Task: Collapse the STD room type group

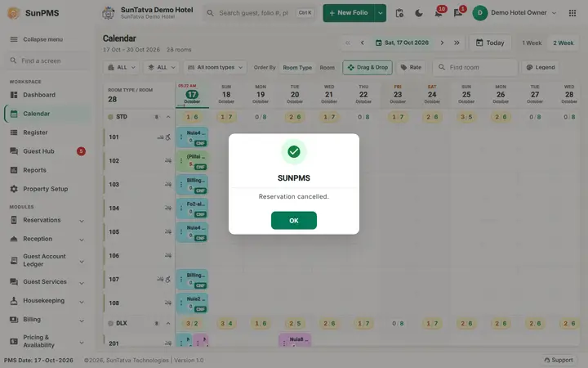Action: click(x=168, y=117)
